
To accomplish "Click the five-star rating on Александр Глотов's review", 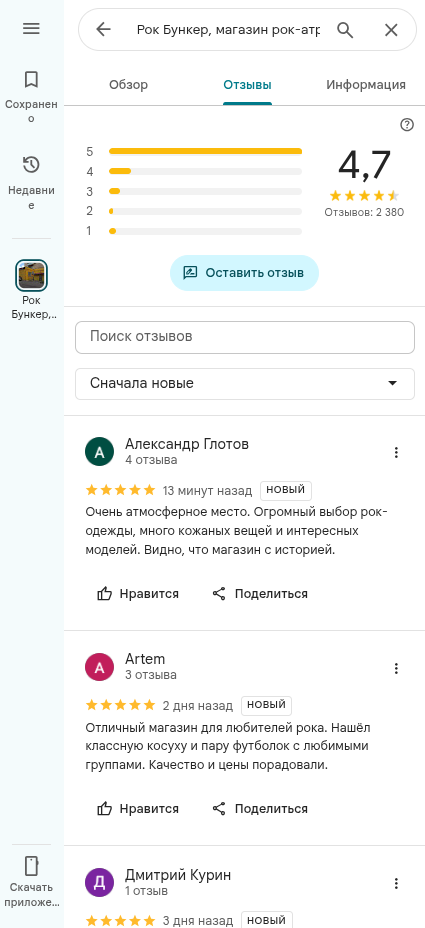I will [121, 490].
